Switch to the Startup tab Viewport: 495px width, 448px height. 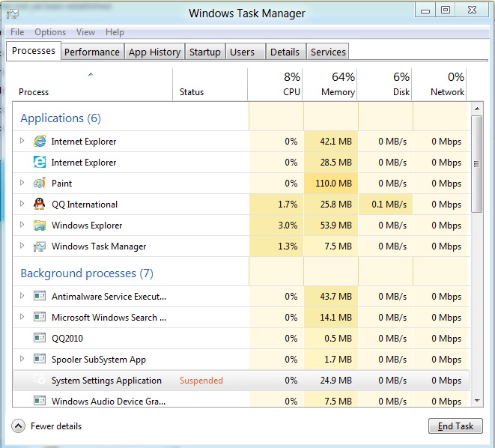(205, 52)
